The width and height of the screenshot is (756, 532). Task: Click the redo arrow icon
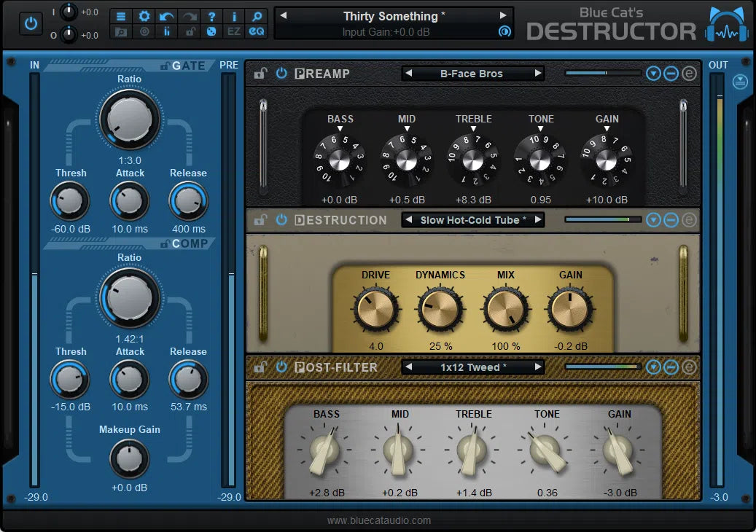click(x=189, y=17)
